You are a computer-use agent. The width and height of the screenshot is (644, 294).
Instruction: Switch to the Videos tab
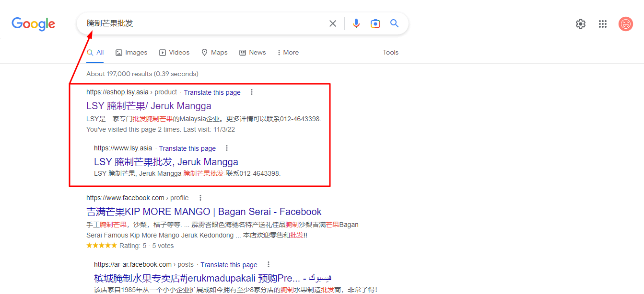[175, 53]
